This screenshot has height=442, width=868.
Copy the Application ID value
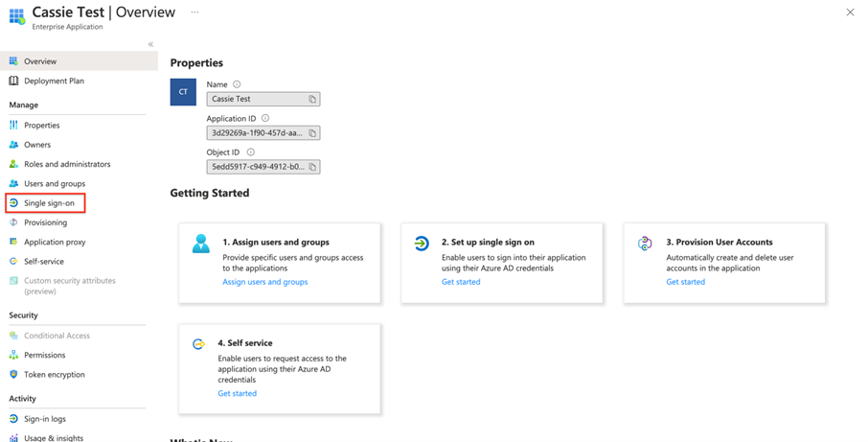(312, 133)
